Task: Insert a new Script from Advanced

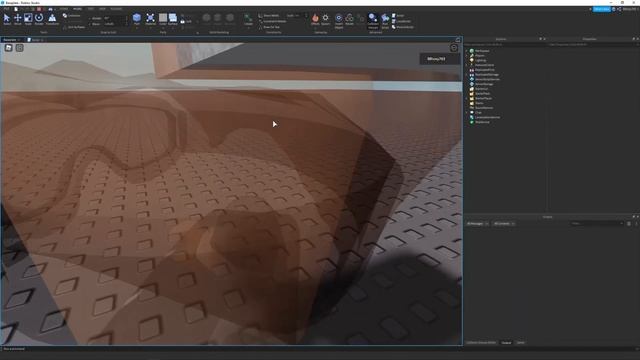Action: [x=398, y=16]
